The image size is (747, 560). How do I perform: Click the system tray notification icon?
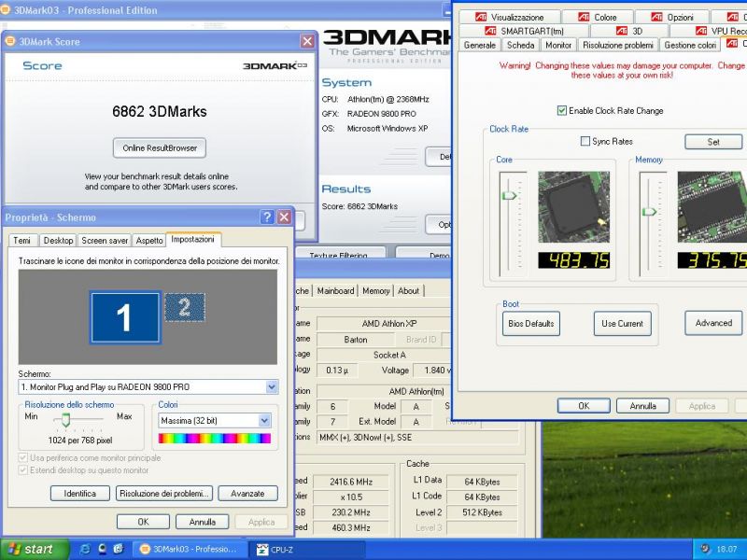point(705,549)
